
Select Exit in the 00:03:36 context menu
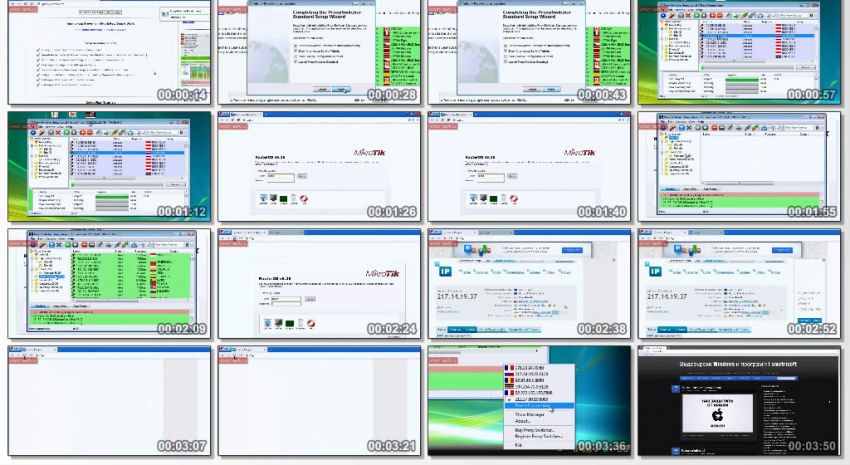pyautogui.click(x=520, y=443)
